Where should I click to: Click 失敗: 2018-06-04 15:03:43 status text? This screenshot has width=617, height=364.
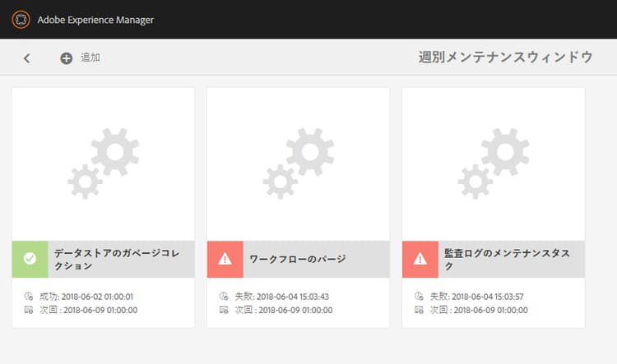pos(281,297)
